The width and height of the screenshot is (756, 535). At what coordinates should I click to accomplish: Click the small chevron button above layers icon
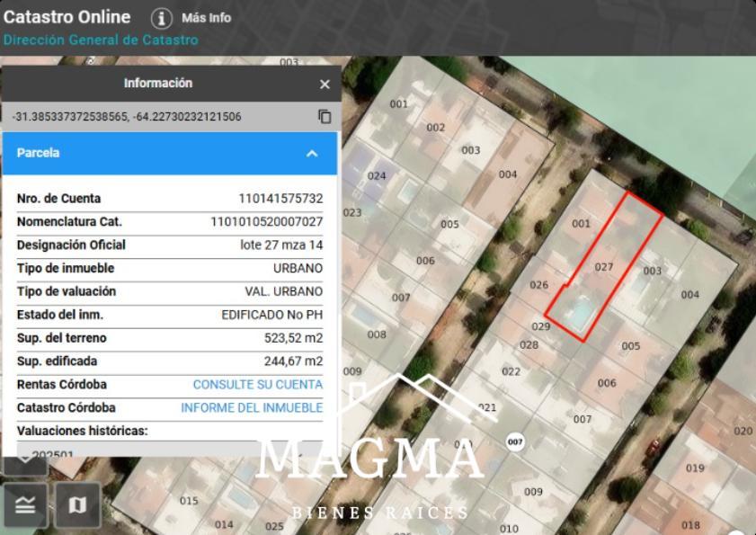(x=25, y=465)
